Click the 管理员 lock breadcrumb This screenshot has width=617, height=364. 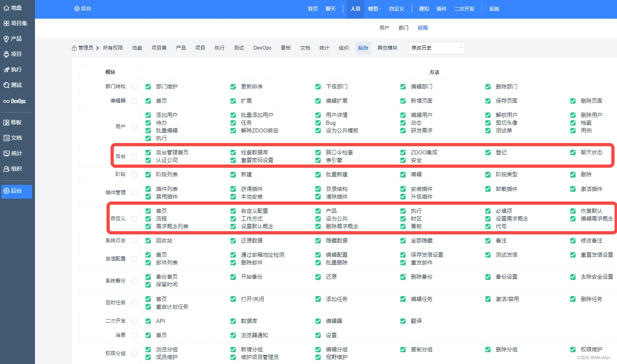tap(83, 48)
